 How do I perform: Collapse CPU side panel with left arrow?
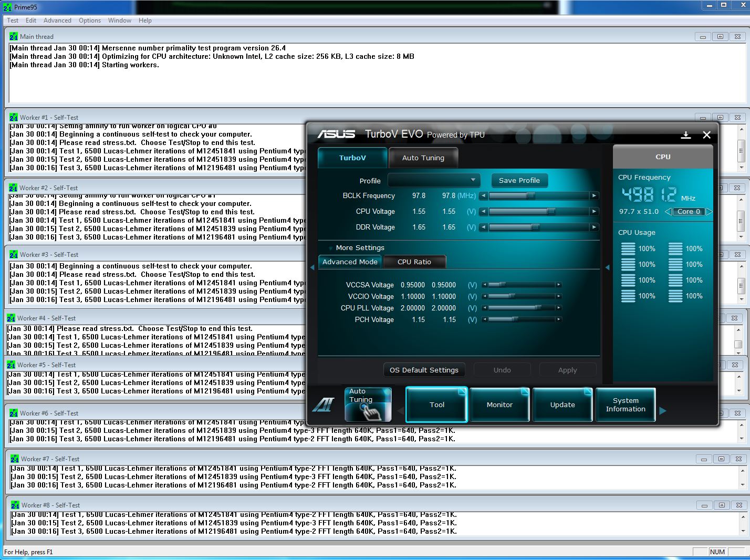607,267
